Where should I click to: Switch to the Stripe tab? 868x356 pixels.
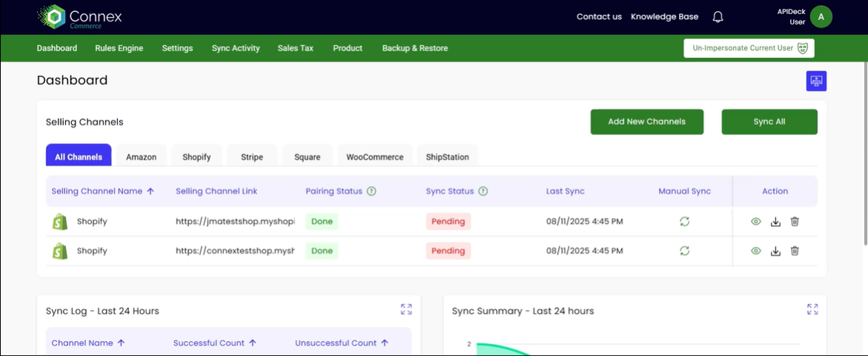tap(252, 156)
